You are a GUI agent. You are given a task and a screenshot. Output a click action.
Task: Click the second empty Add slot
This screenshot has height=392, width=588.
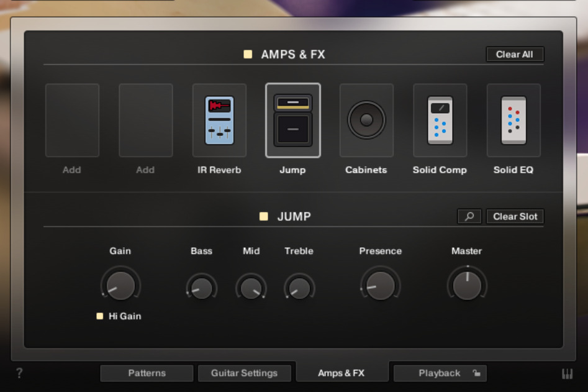click(146, 120)
